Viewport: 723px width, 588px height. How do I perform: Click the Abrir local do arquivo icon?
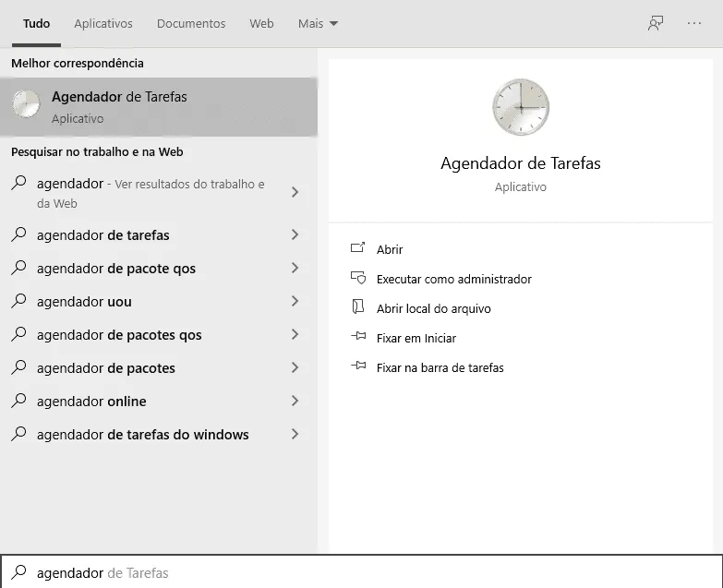coord(358,306)
